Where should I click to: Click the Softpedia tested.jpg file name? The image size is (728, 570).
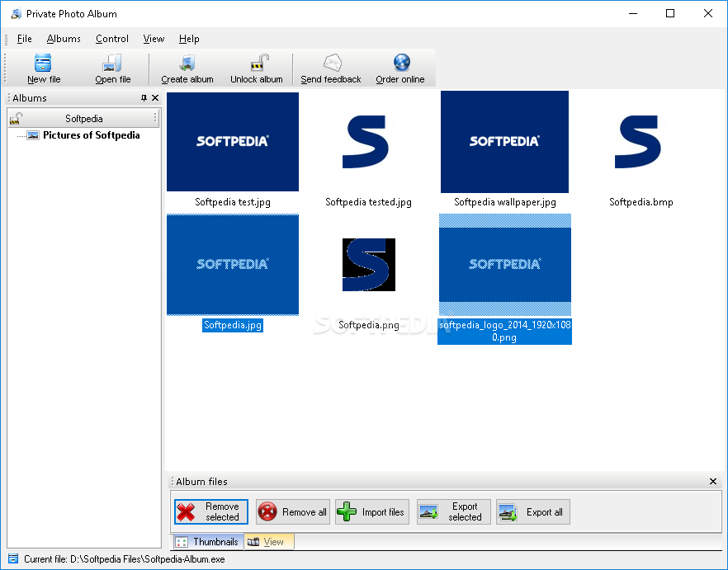(x=369, y=202)
